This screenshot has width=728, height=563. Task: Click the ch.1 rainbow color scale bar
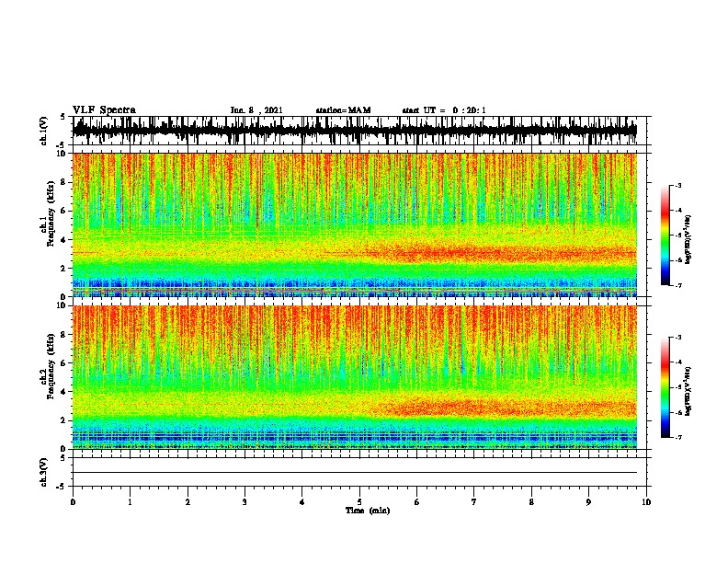(x=665, y=236)
